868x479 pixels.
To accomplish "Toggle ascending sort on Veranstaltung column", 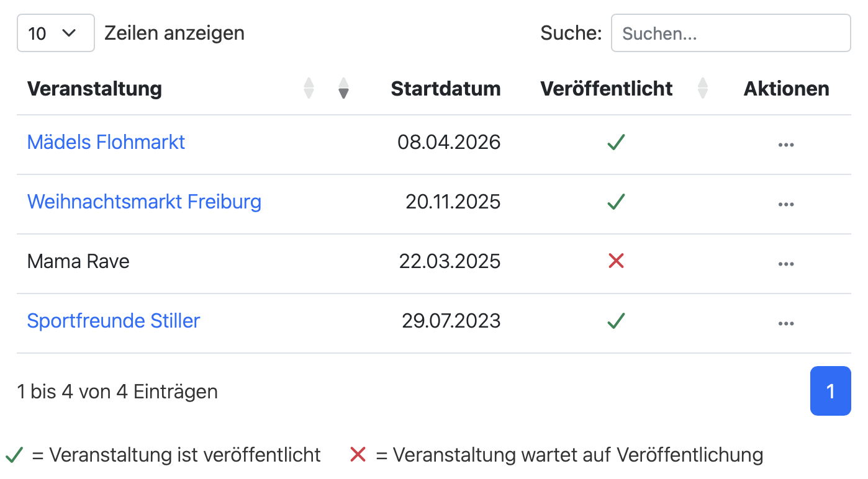I will [309, 88].
